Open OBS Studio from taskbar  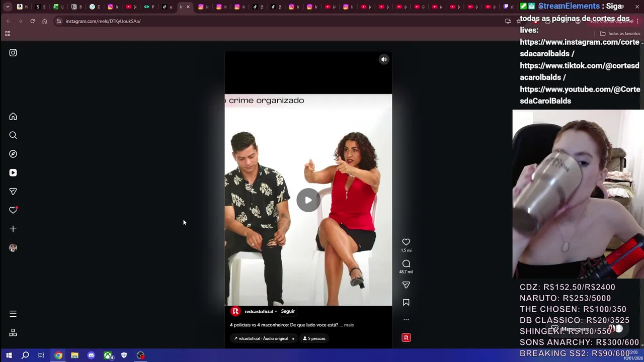coord(140,355)
